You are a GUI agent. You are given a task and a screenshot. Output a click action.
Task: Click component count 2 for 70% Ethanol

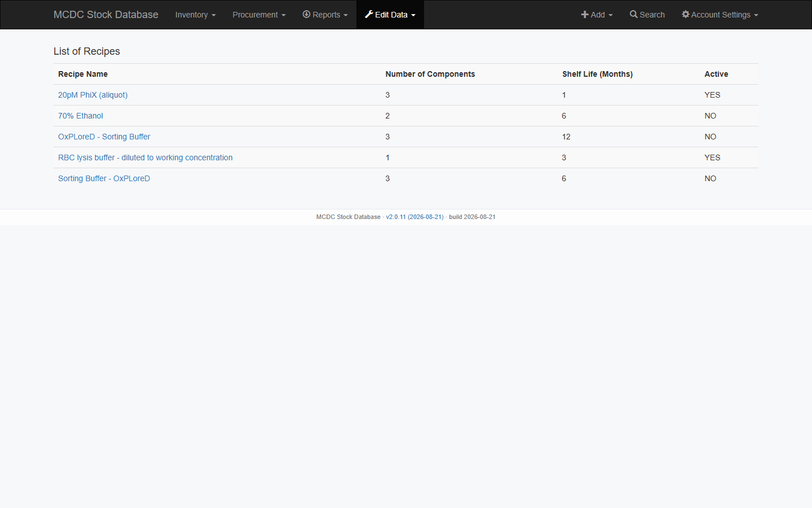pos(387,116)
